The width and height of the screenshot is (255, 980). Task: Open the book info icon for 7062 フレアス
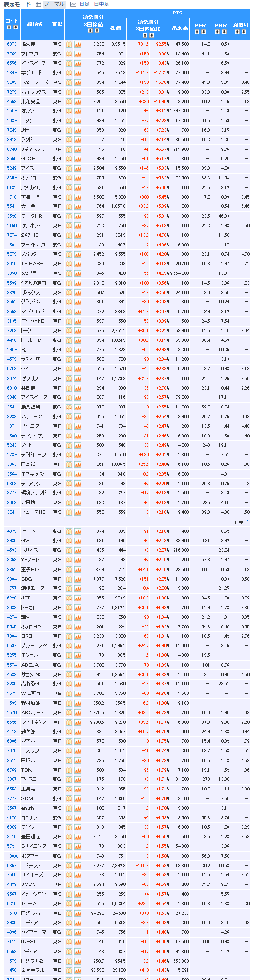[68, 54]
